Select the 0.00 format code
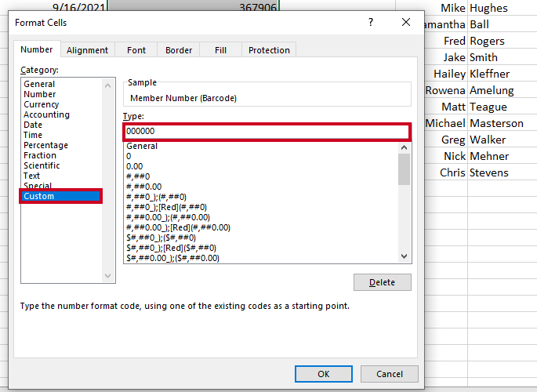The height and width of the screenshot is (392, 537). (x=134, y=166)
